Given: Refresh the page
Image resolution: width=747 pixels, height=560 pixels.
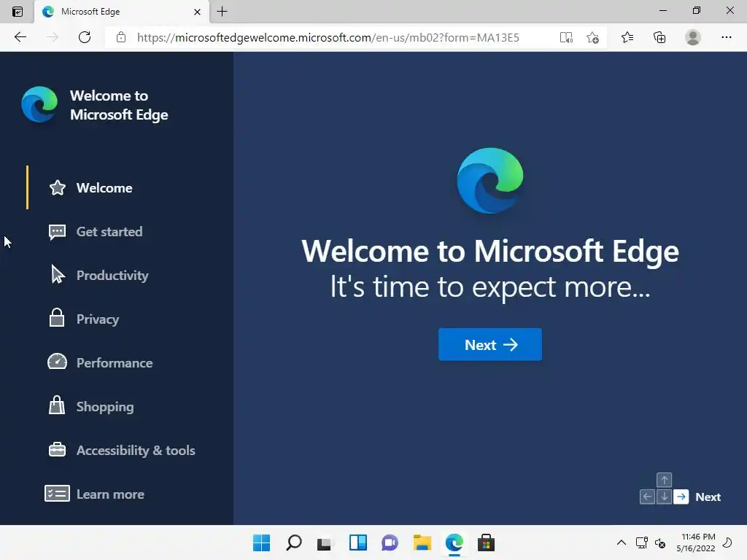Looking at the screenshot, I should tap(85, 37).
